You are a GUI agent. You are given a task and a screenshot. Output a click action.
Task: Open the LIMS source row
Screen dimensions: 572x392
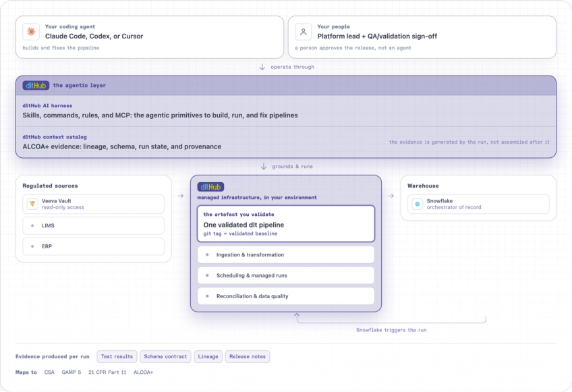coord(93,225)
